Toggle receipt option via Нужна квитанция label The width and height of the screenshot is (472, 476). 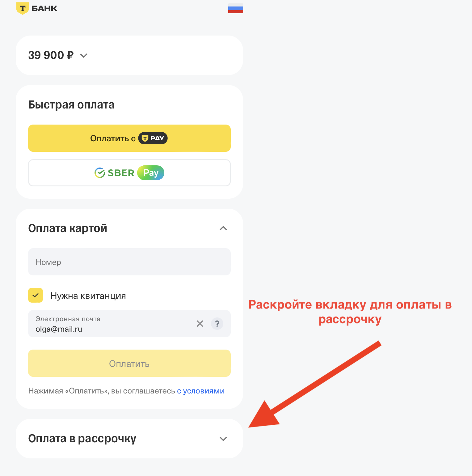coord(88,296)
